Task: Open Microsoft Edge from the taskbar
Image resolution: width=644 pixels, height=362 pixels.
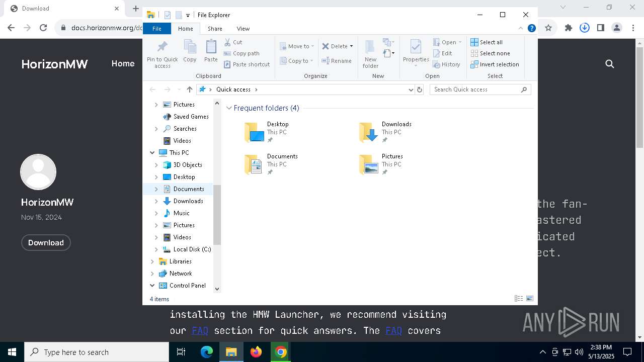Action: (x=207, y=352)
